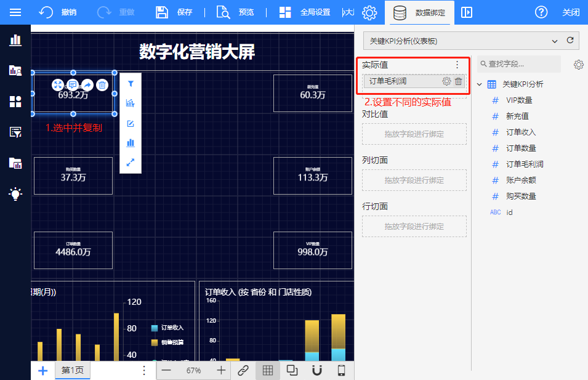This screenshot has height=380, width=588.
Task: Delete the 订单毛利润 bound field
Action: [x=459, y=81]
